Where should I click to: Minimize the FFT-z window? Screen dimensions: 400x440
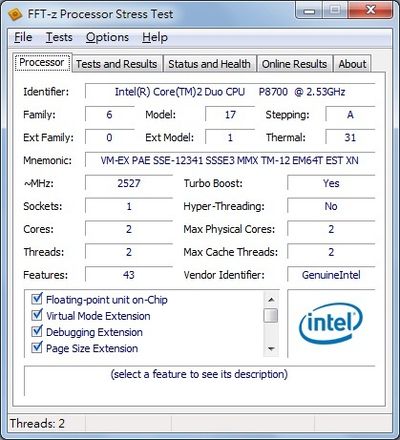[x=309, y=11]
